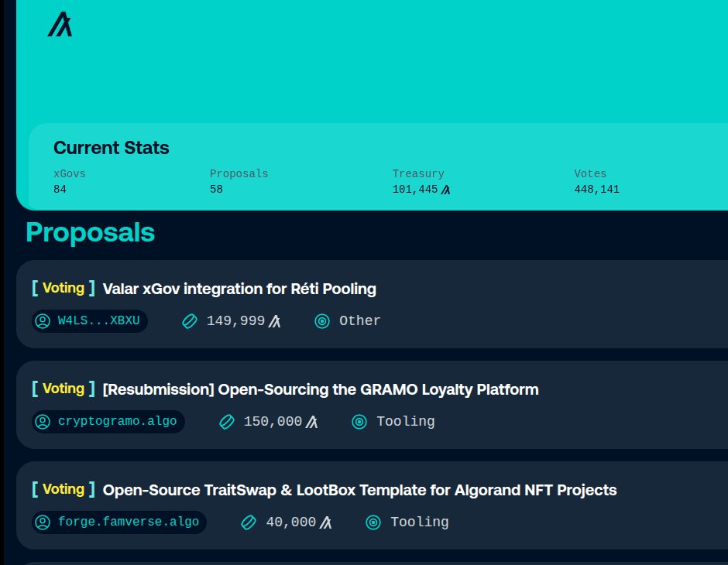Click the Current Stats heading
Image resolution: width=728 pixels, height=565 pixels.
pos(112,148)
